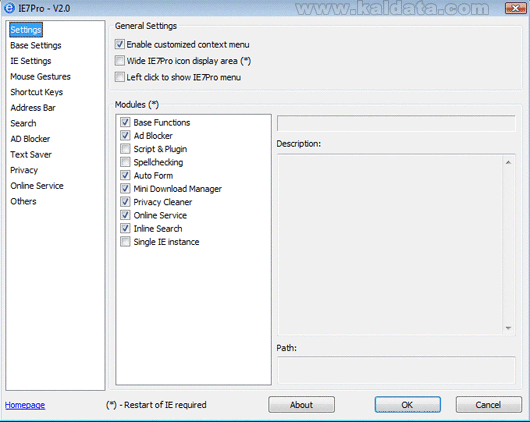Click the module name field above Description
Viewport: 530px width, 422px height.
coord(396,123)
